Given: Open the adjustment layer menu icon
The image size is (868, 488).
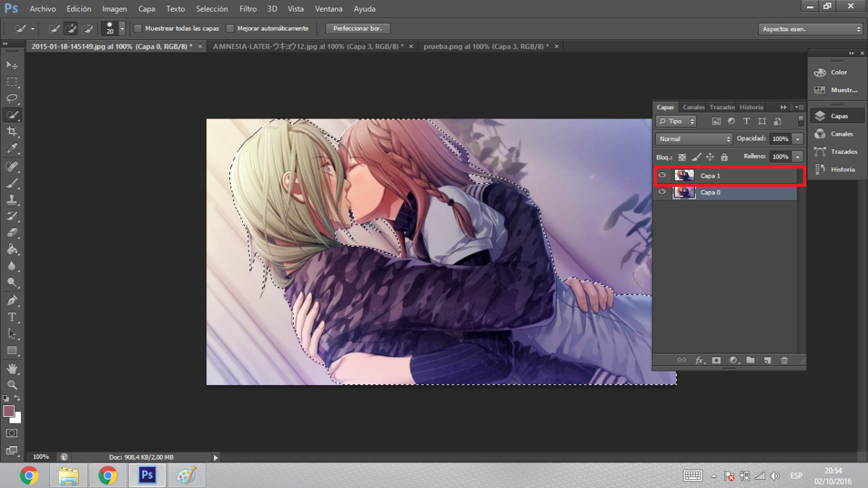Looking at the screenshot, I should (734, 361).
